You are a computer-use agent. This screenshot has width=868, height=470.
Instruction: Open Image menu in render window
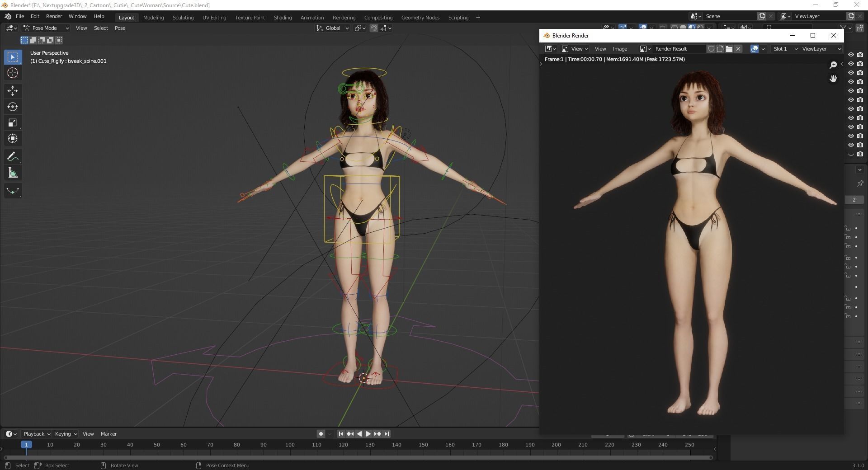620,49
